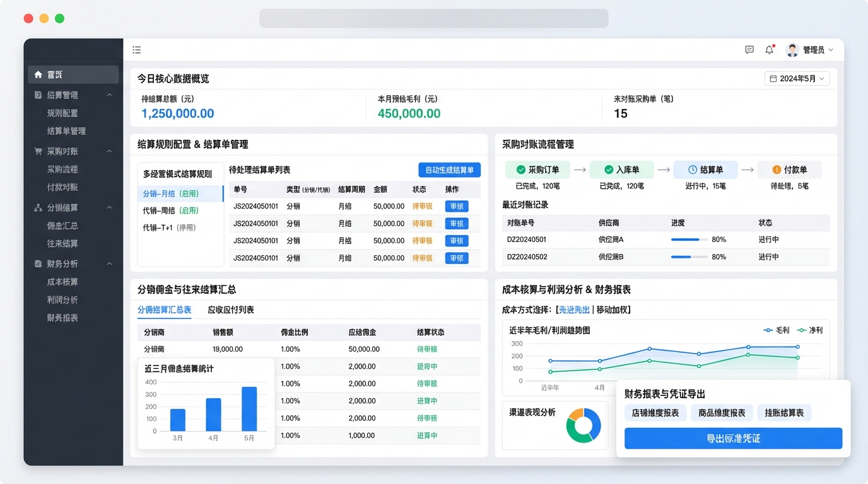The image size is (868, 484).
Task: Expand the 管理员 account dropdown
Action: pos(830,50)
